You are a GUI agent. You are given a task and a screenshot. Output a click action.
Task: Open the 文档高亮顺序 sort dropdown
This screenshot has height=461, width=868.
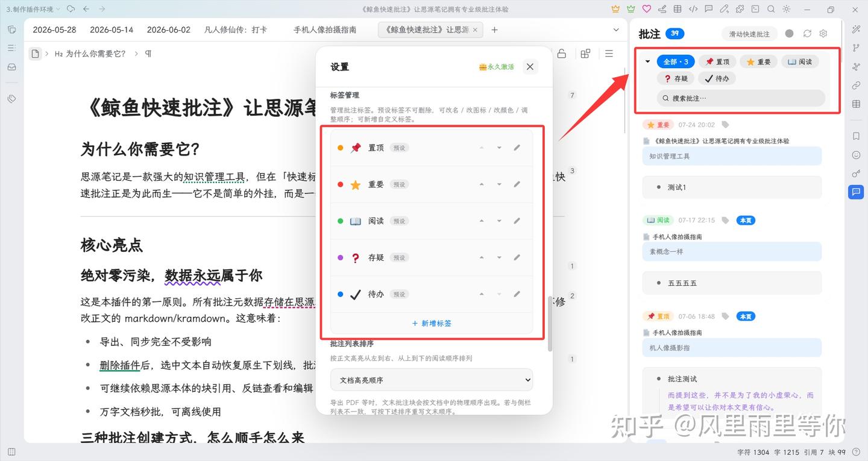point(432,380)
